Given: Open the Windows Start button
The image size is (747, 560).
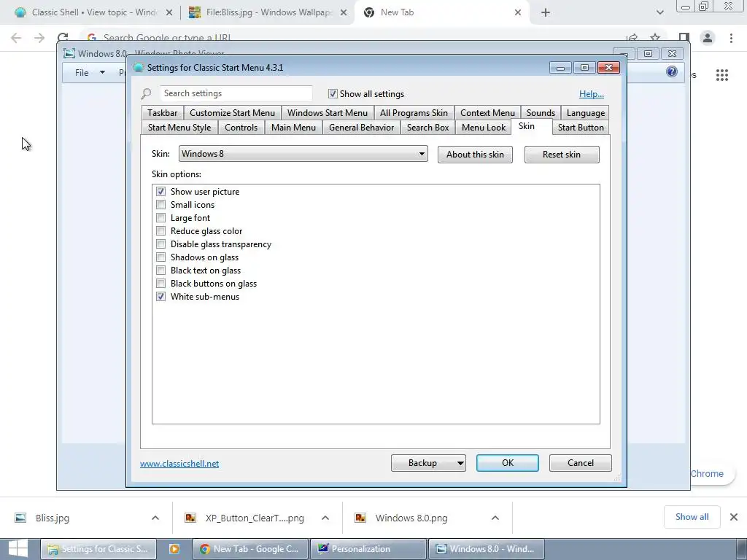Looking at the screenshot, I should click(18, 549).
